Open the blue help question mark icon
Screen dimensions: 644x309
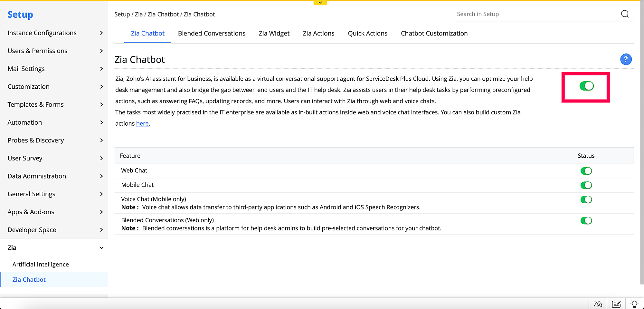pos(626,59)
